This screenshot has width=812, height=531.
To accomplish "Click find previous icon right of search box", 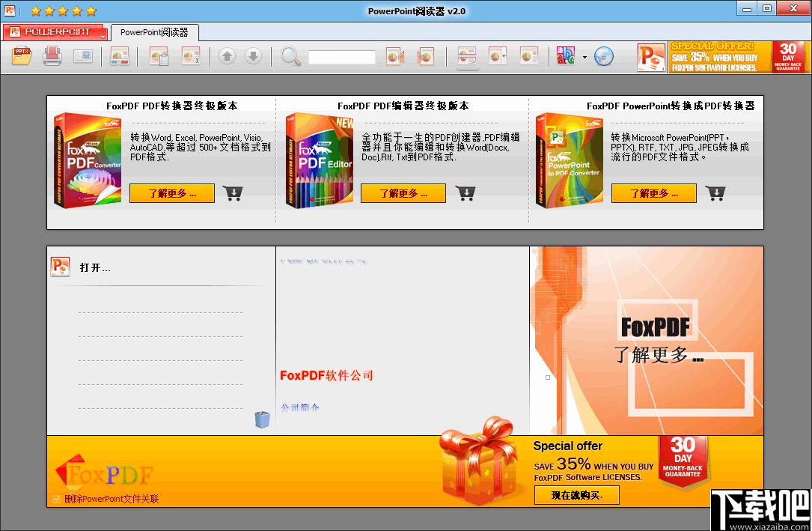I will tap(394, 56).
